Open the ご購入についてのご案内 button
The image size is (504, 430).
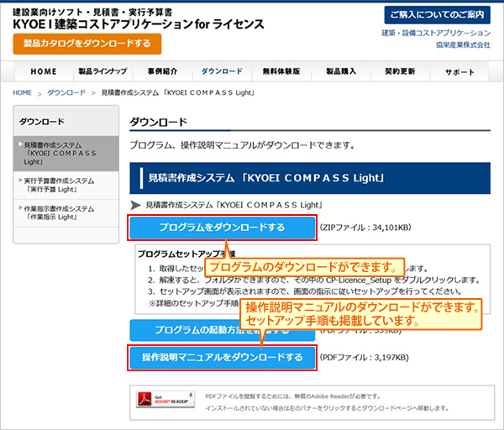click(x=437, y=15)
